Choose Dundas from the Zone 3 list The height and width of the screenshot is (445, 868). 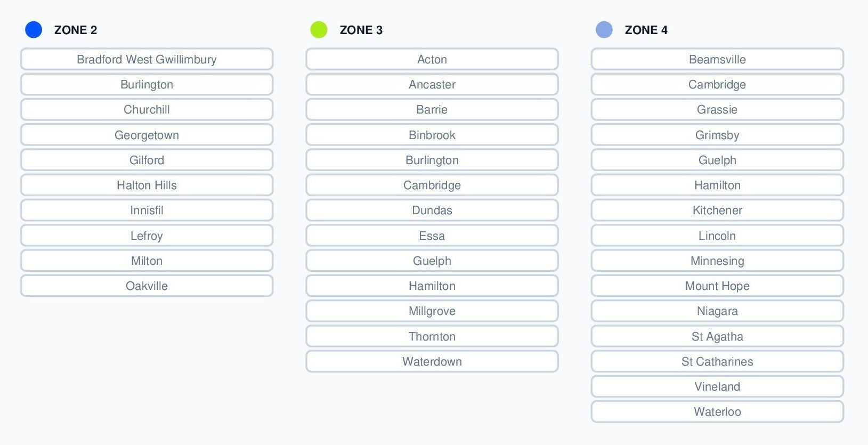click(x=432, y=211)
